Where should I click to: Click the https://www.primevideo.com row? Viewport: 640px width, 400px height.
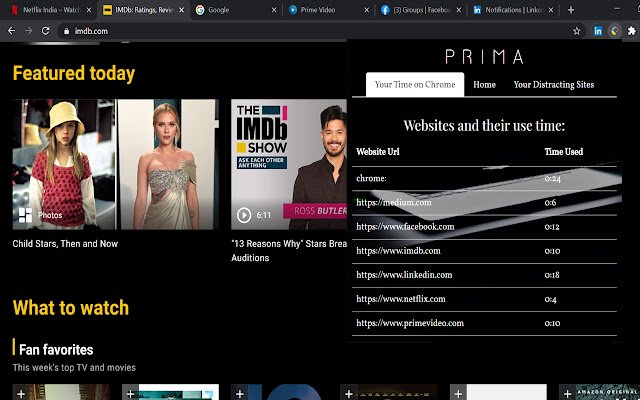(484, 323)
